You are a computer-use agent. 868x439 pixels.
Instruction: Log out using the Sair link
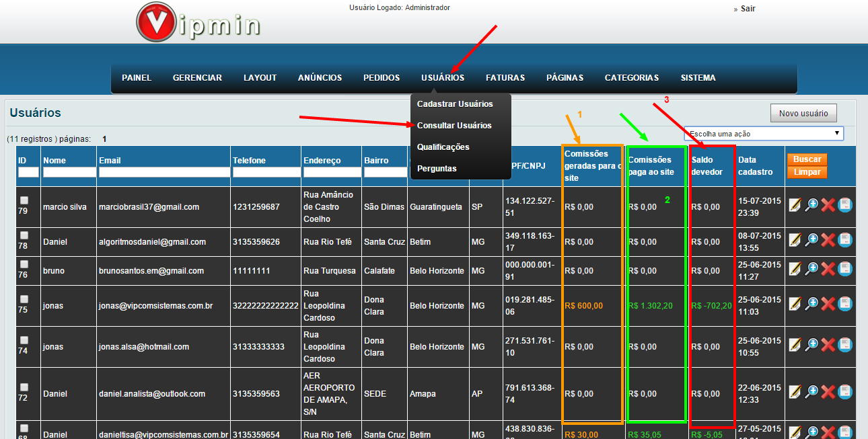coord(748,9)
